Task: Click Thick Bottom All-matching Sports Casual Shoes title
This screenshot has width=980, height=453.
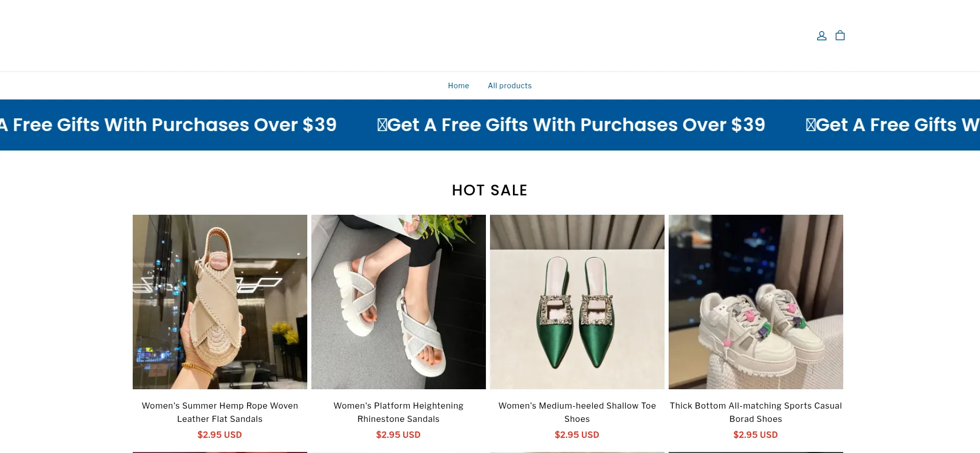Action: pyautogui.click(x=756, y=412)
